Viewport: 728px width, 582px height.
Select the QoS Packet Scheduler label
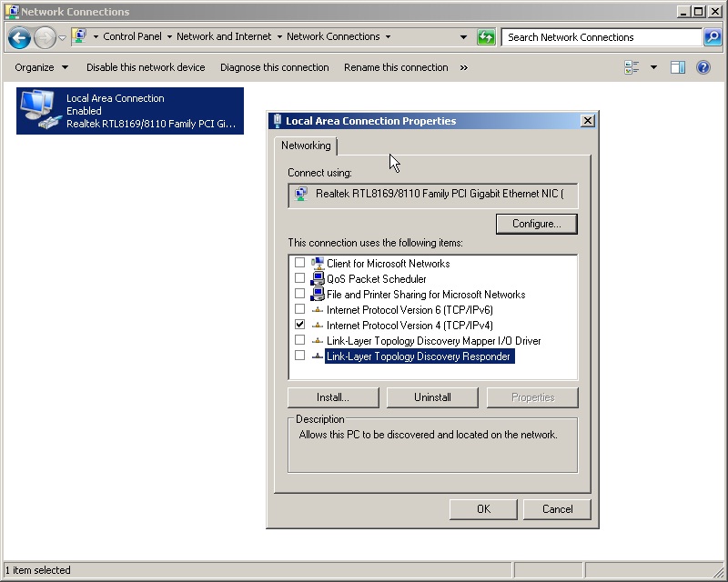click(x=376, y=279)
